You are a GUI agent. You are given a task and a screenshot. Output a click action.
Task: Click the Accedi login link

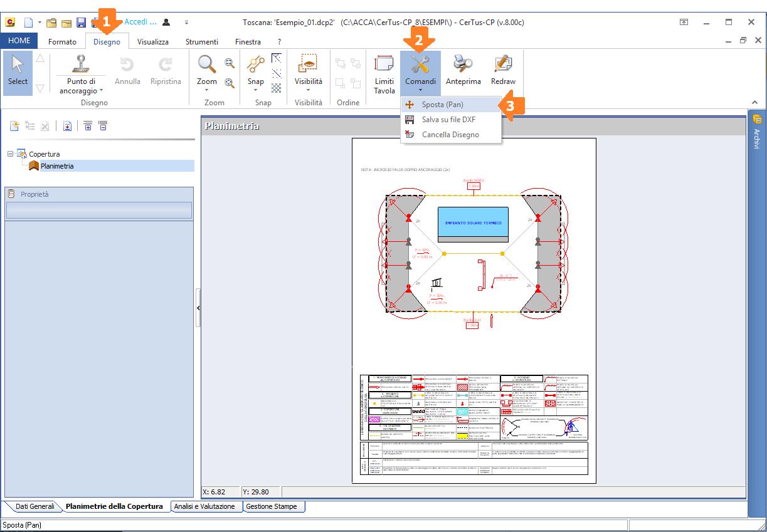coord(140,22)
